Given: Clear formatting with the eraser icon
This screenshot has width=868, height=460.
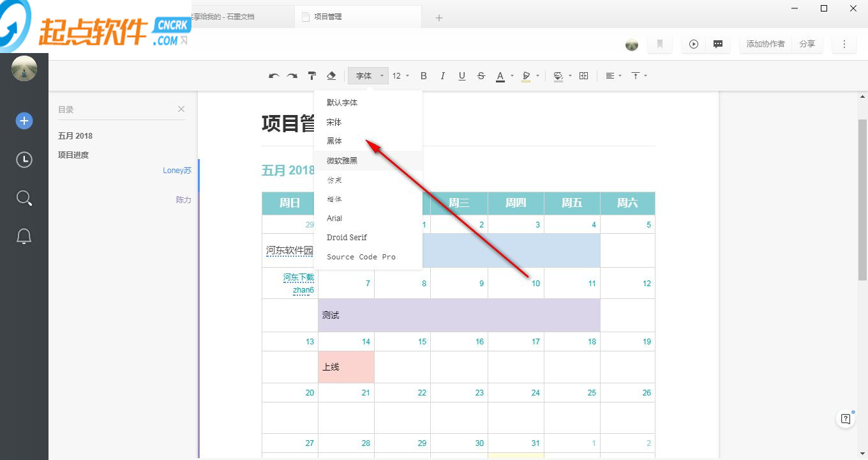Looking at the screenshot, I should [x=331, y=76].
